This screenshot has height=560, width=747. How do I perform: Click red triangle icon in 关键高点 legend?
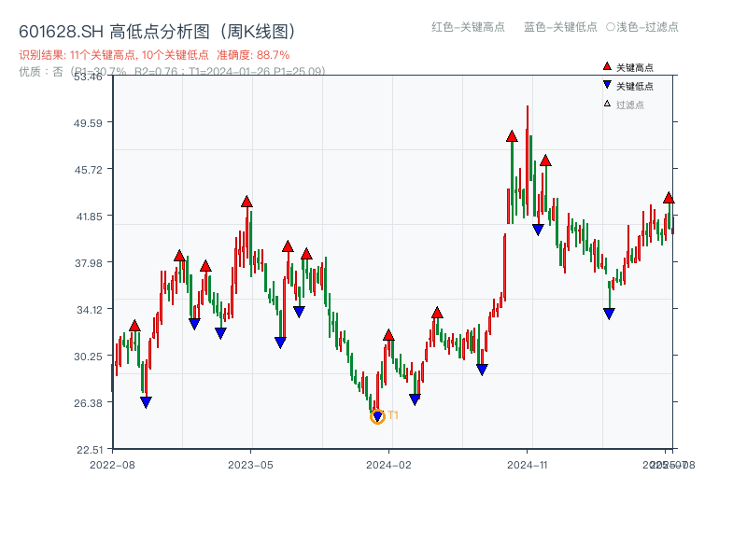(607, 66)
